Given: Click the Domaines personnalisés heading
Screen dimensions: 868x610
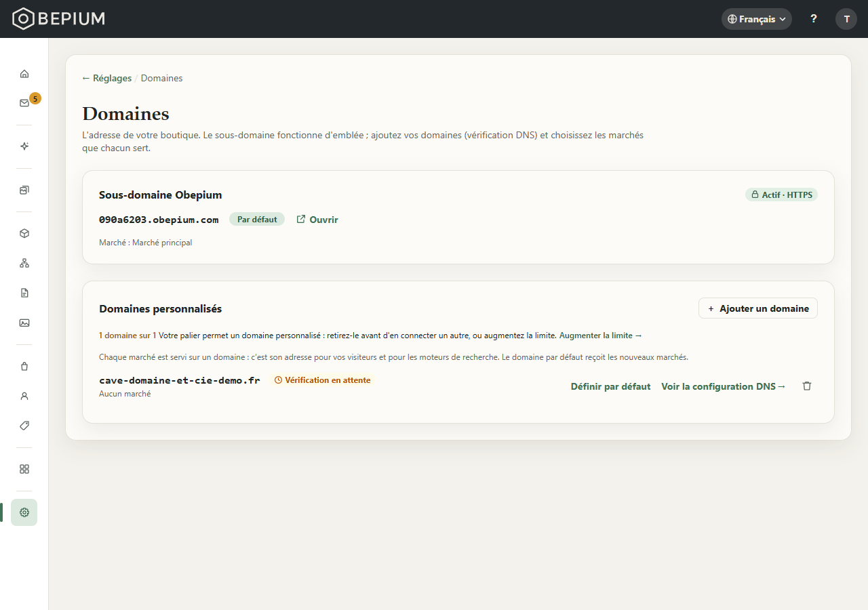Looking at the screenshot, I should click(x=161, y=308).
